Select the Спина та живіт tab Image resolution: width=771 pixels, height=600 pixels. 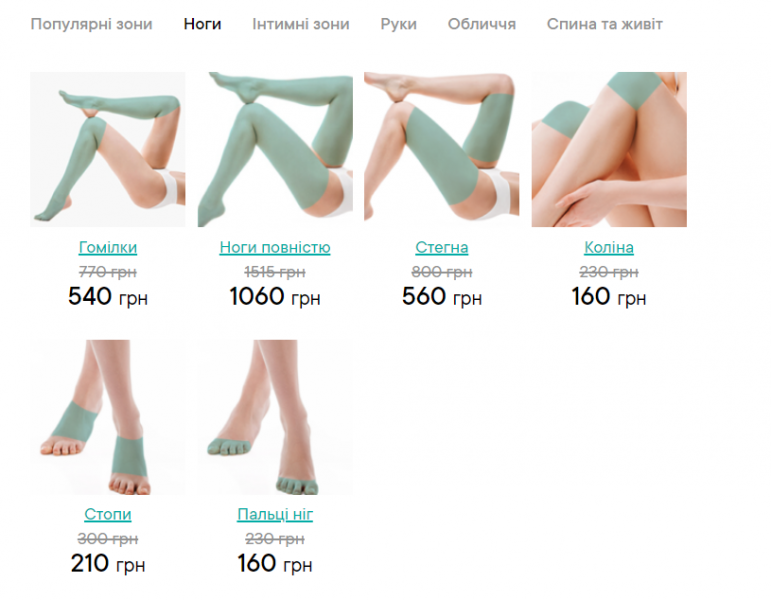pos(605,24)
